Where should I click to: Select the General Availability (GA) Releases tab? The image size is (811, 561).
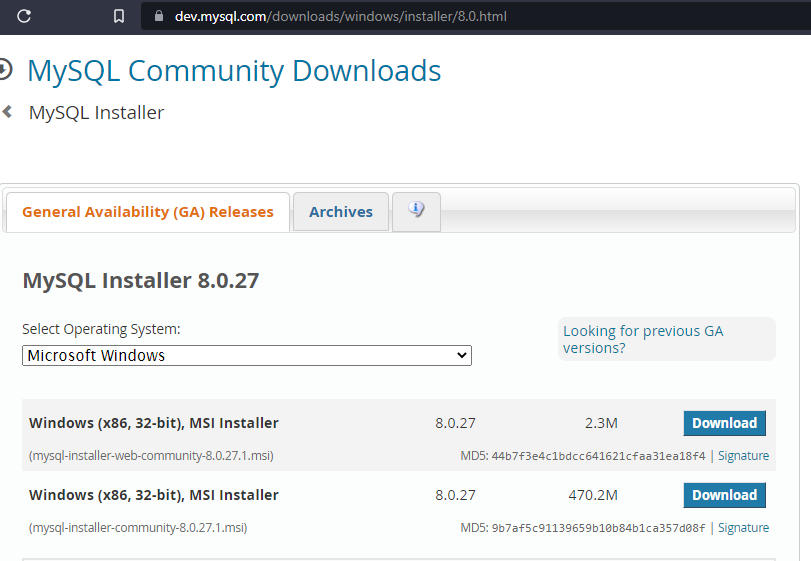(147, 212)
